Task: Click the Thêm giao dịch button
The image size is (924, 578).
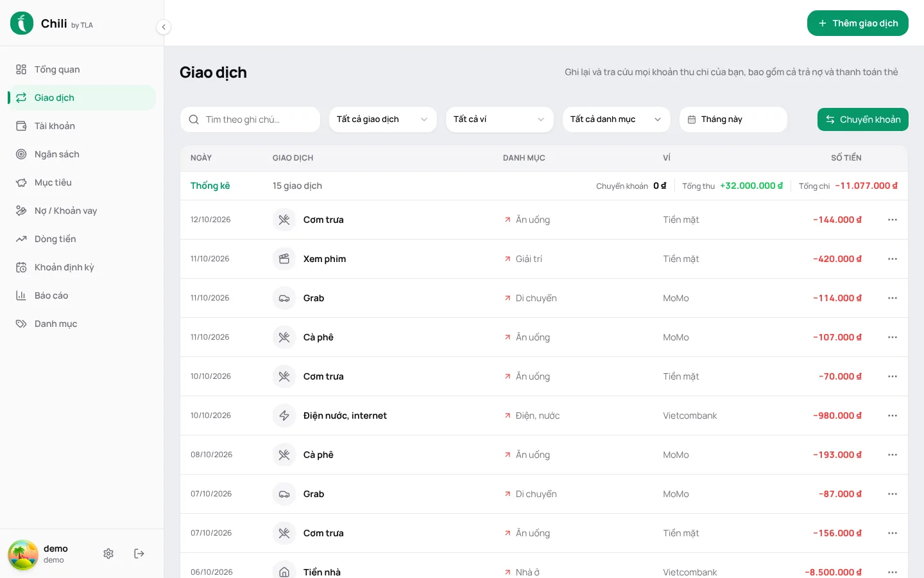Action: [858, 23]
